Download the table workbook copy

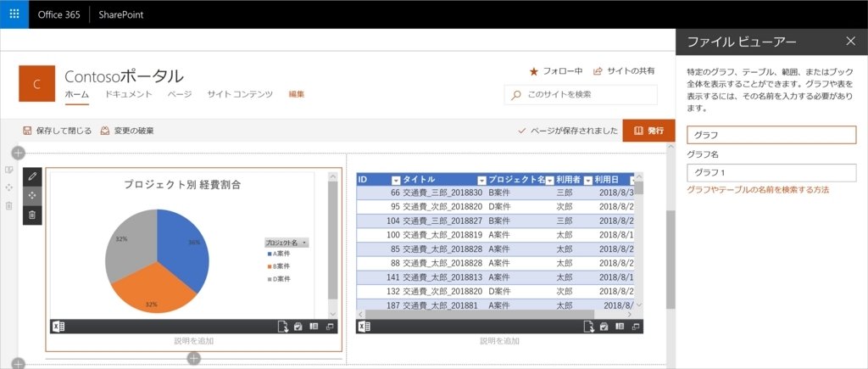point(589,327)
